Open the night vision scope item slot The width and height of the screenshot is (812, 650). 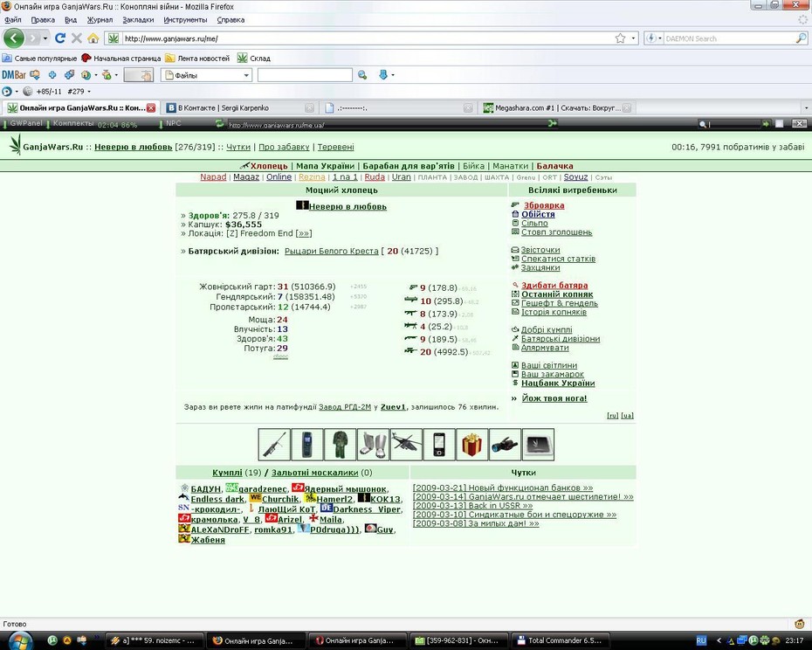click(x=505, y=444)
